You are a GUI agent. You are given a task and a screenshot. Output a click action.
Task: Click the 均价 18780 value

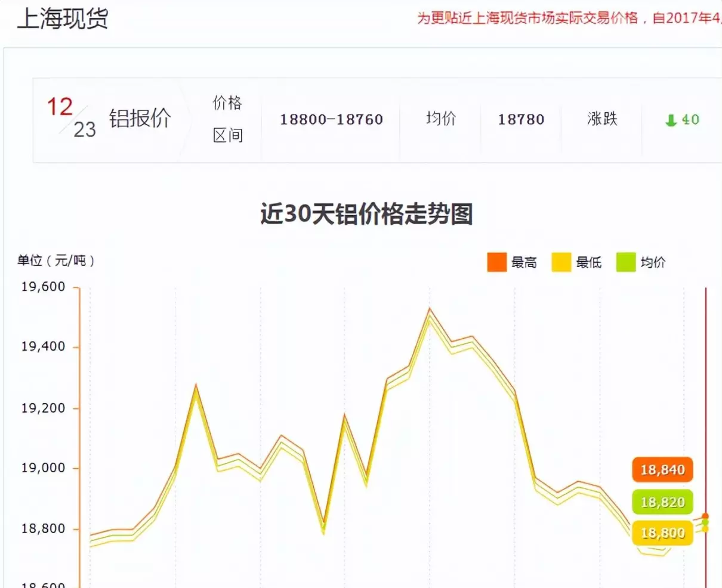522,119
